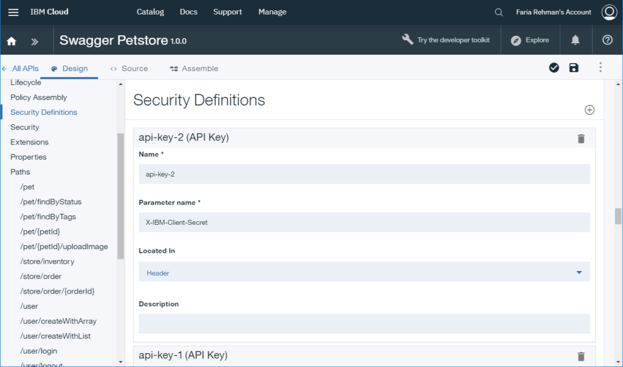Select Extensions in the sidebar
The width and height of the screenshot is (623, 367).
tap(29, 142)
